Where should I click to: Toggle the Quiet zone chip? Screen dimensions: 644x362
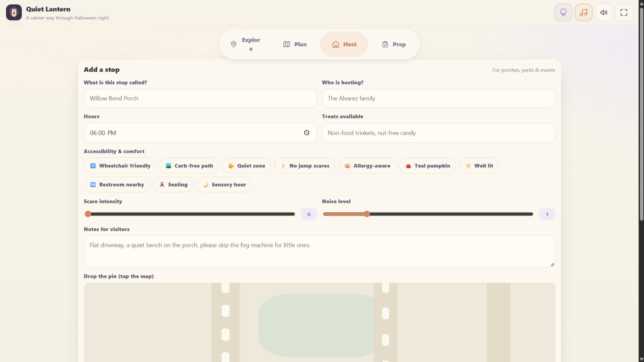coord(246,165)
